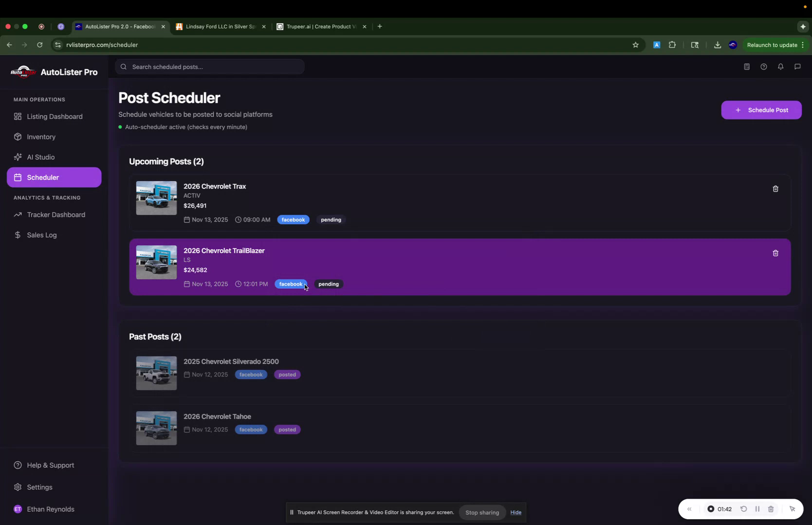This screenshot has height=525, width=812.
Task: Click the scheduled posts search field
Action: coord(210,66)
